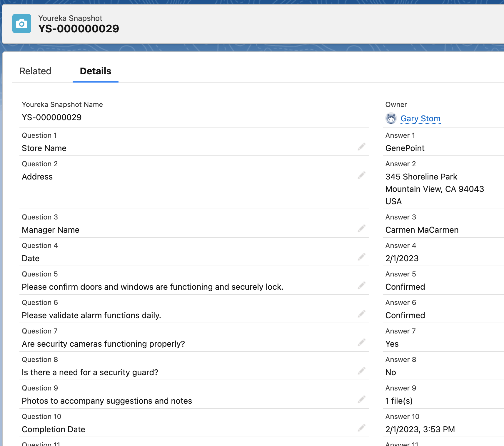
Task: Edit Question 6 alarm functions pencil icon
Action: click(x=362, y=314)
